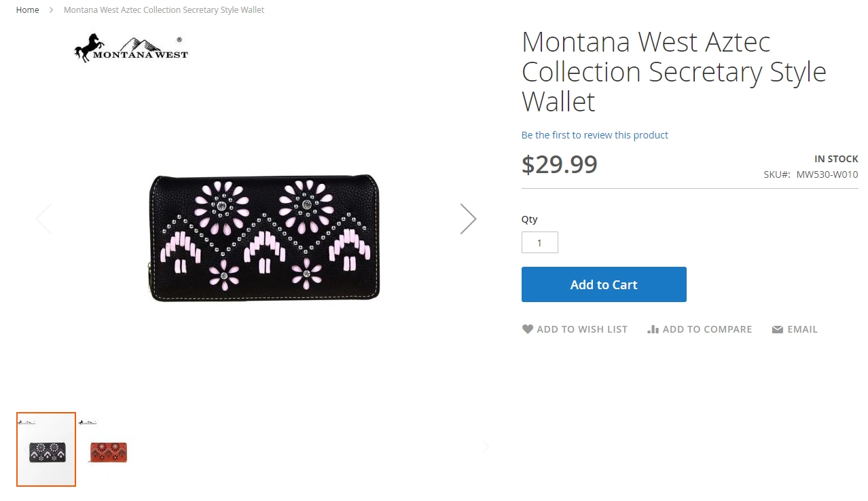Click the breadcrumb chevron separator after Home

[51, 10]
